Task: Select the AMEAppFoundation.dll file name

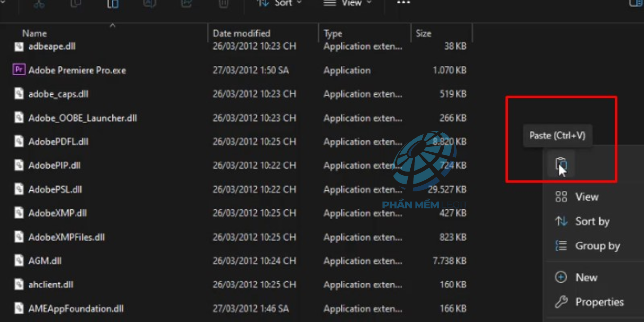Action: click(76, 308)
